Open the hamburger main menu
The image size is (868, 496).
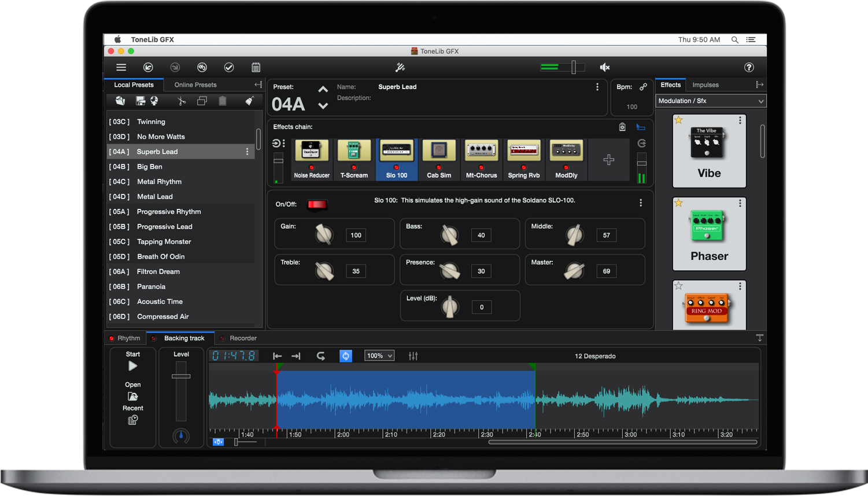pyautogui.click(x=121, y=67)
